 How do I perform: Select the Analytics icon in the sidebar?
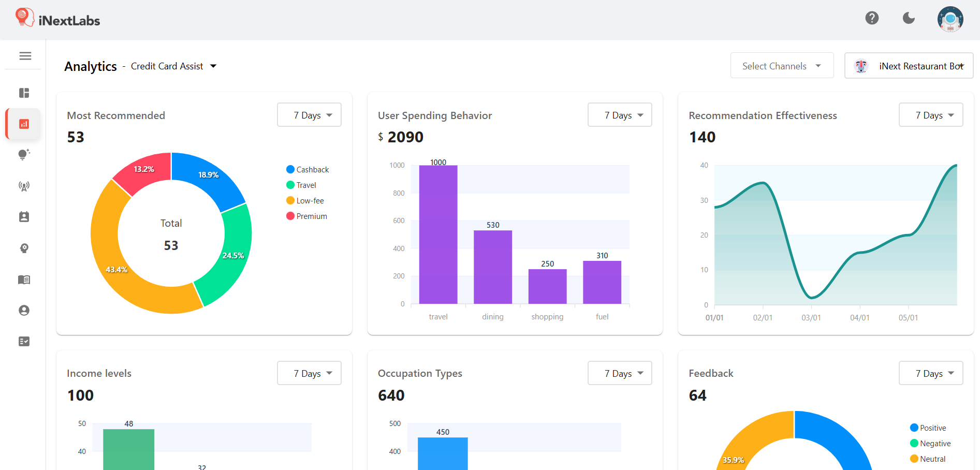pyautogui.click(x=23, y=124)
